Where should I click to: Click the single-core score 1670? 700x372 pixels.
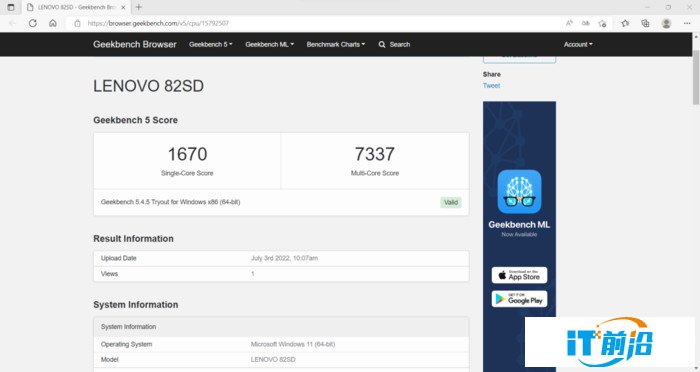187,154
